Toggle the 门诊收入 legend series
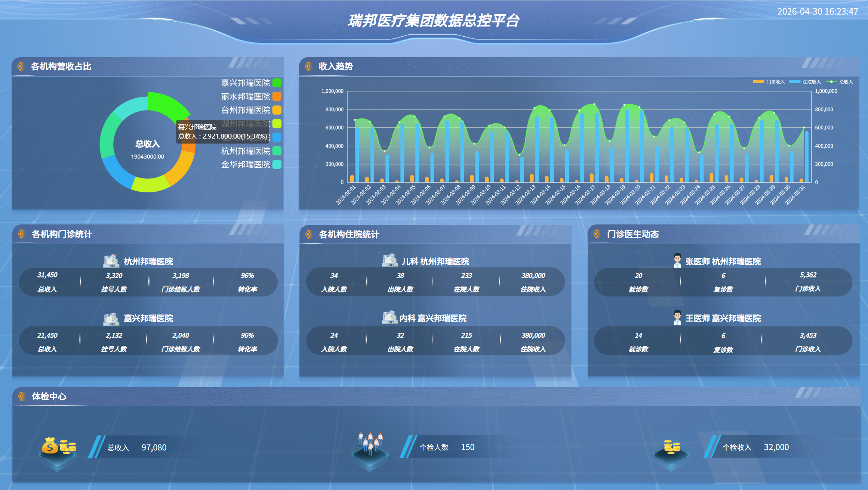868x490 pixels. coord(769,82)
